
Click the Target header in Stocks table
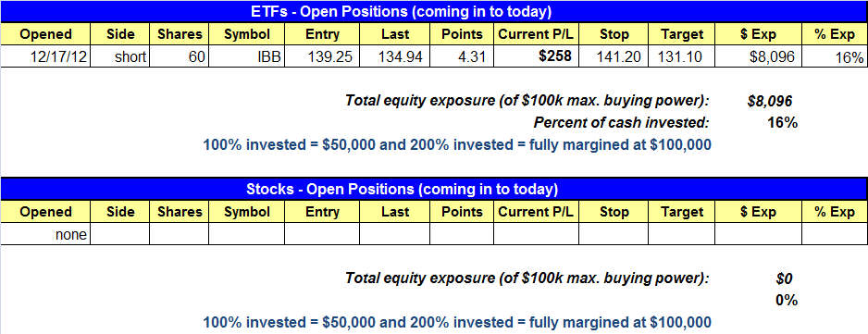click(681, 212)
